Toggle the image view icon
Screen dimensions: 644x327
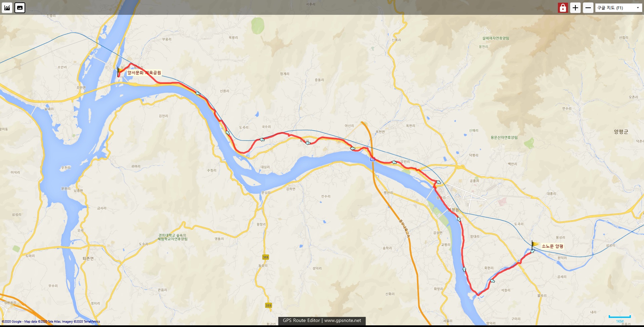point(20,8)
